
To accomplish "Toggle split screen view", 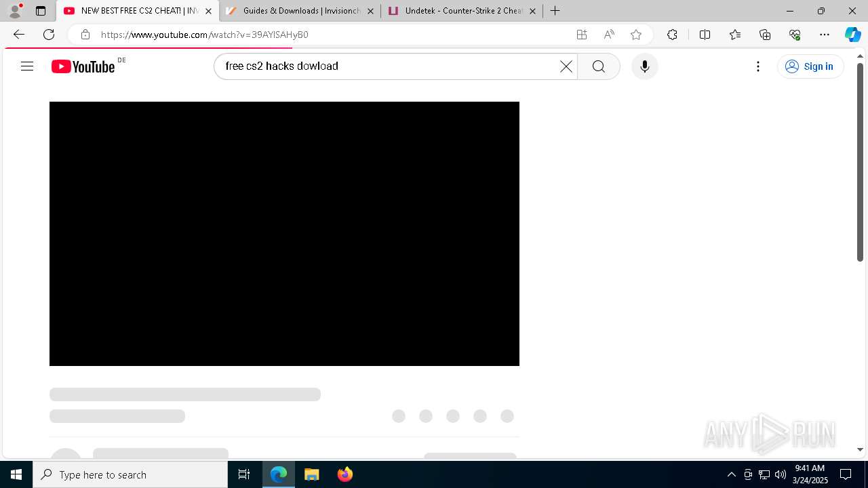I will [705, 35].
